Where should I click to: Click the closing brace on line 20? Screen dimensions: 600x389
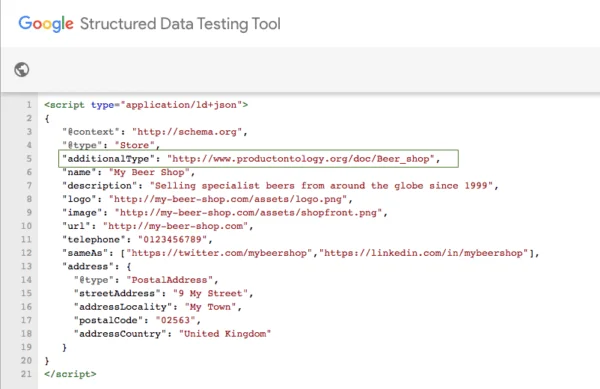[x=47, y=361]
